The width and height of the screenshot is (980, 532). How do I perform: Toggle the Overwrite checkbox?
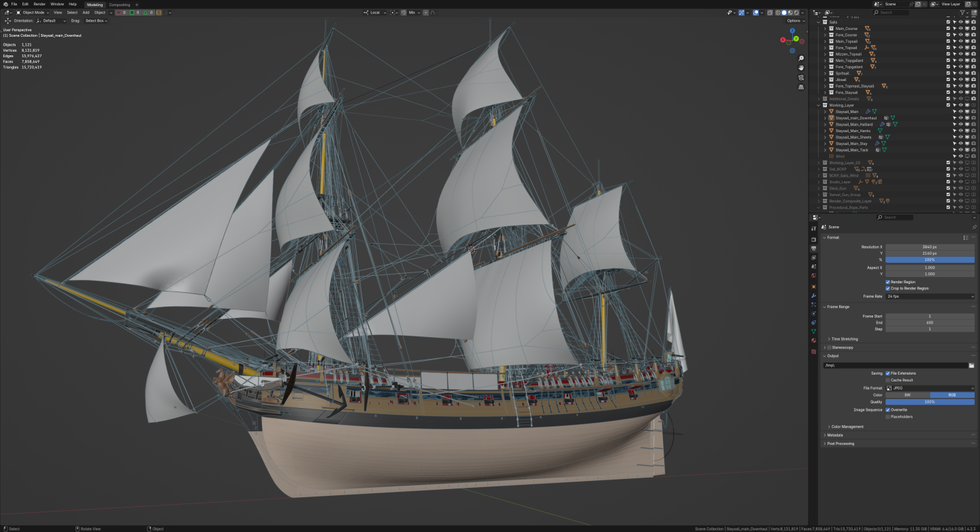click(887, 410)
